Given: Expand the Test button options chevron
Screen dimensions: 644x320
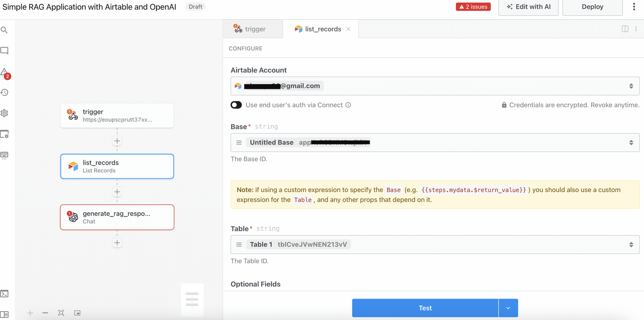Looking at the screenshot, I should pos(508,308).
